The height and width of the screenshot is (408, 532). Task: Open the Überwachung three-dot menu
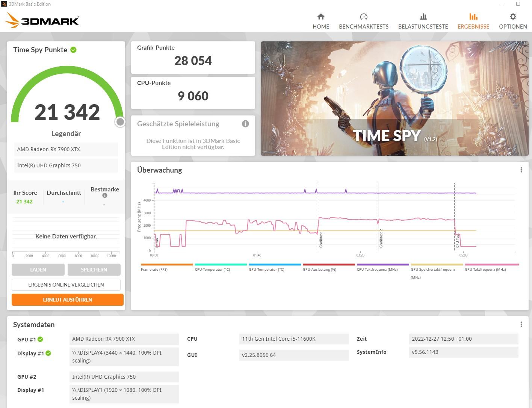click(x=521, y=170)
